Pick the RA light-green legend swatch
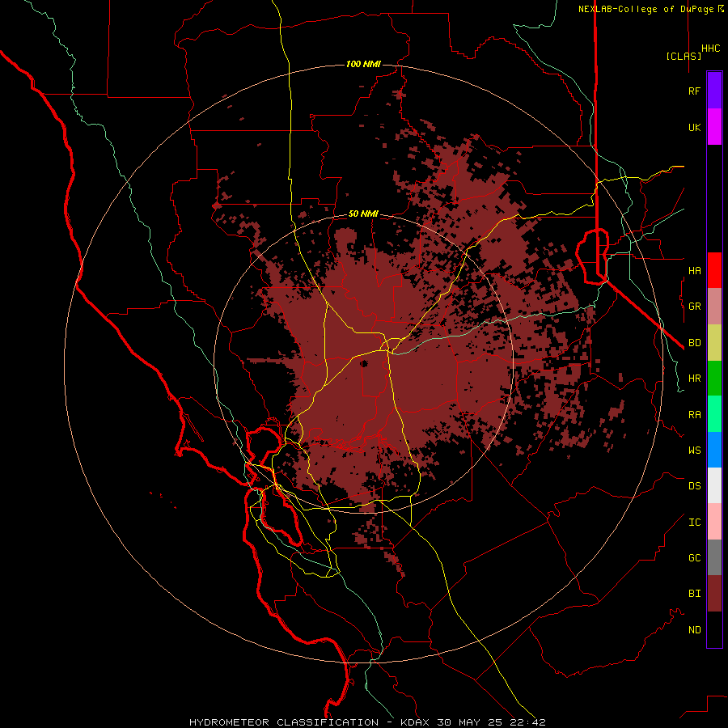Viewport: 728px width, 728px height. coord(714,414)
